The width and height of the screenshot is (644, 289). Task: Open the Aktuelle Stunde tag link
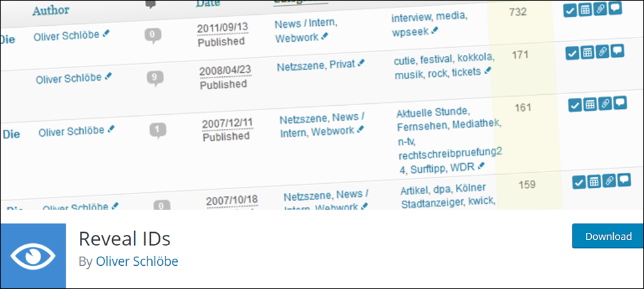(433, 112)
